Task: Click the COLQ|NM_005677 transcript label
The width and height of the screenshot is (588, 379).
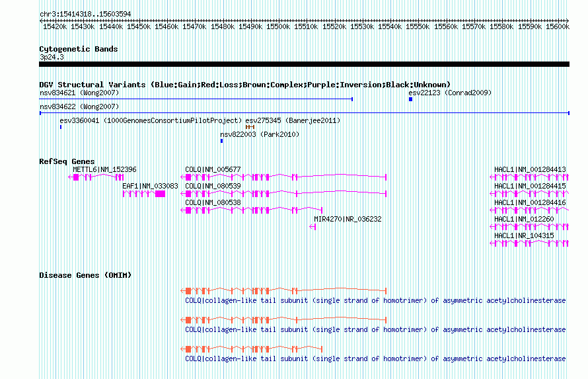Action: (213, 169)
